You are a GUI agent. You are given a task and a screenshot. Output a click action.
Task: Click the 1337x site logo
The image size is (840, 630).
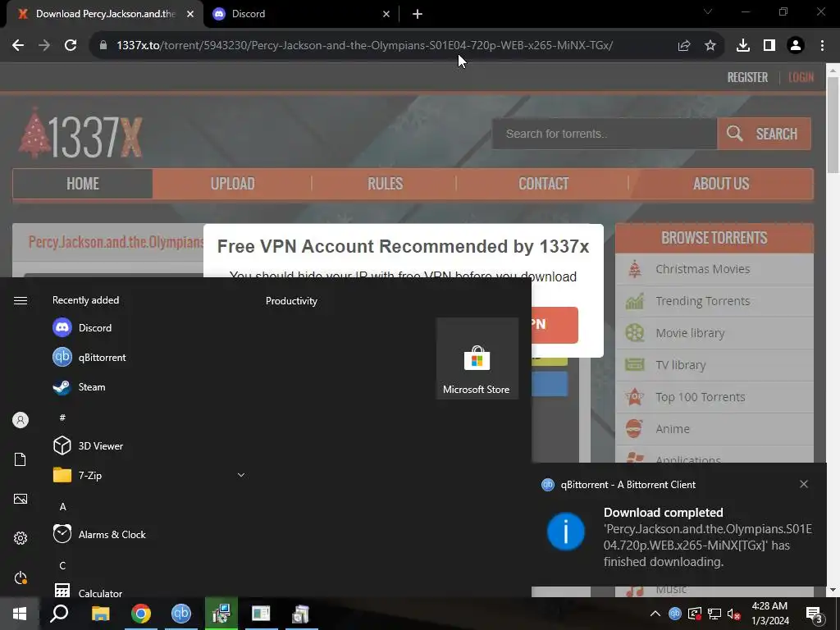point(80,134)
